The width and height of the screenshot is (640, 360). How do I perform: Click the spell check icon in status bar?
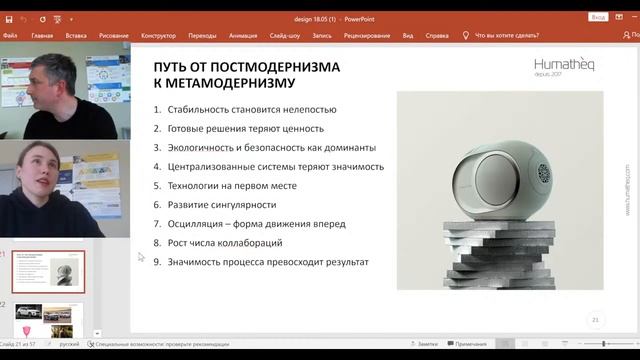[x=49, y=344]
